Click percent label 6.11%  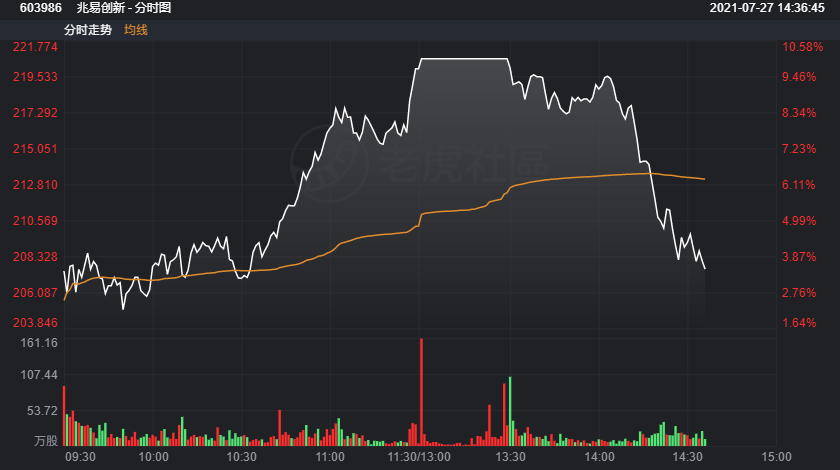[x=799, y=185]
